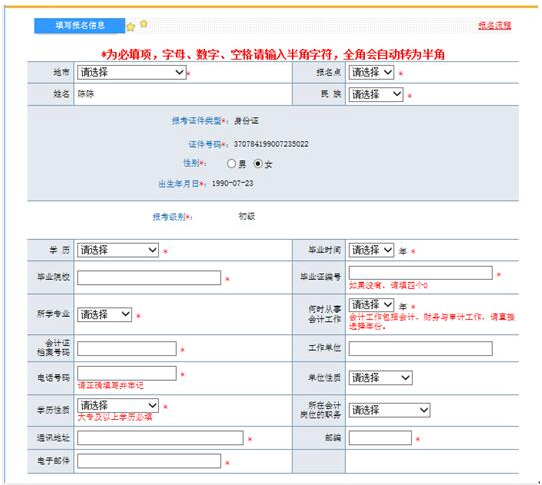The image size is (542, 485).
Task: Click the ID number 370784199007235022
Action: pyautogui.click(x=271, y=144)
